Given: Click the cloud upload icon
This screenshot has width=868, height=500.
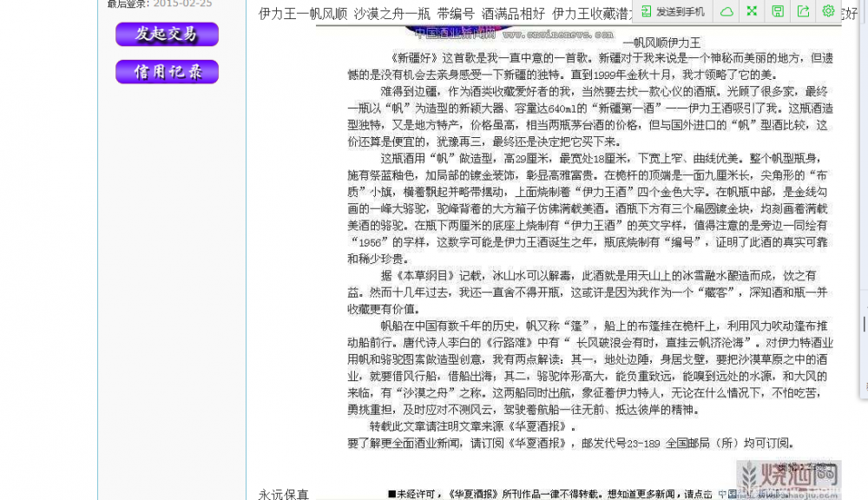Looking at the screenshot, I should tap(727, 11).
